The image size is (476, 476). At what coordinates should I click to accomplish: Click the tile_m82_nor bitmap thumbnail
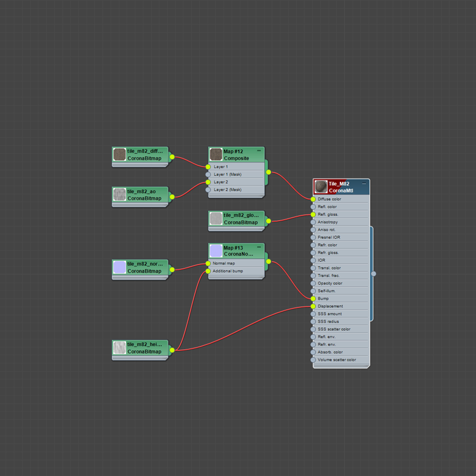(x=119, y=267)
